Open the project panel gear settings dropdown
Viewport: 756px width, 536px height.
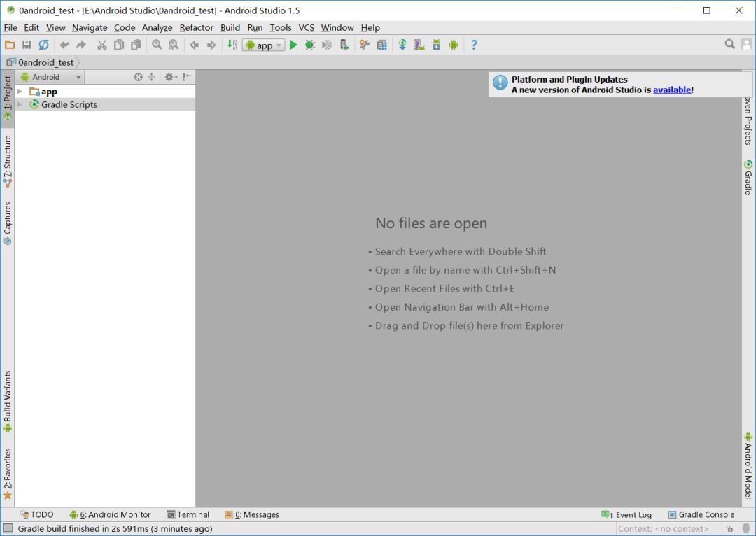coord(171,77)
